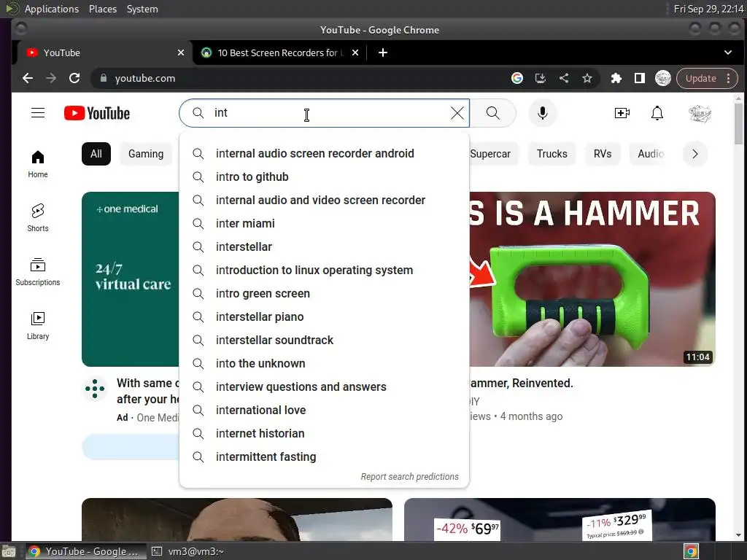The image size is (747, 560).
Task: Open the tab search dropdown arrow
Action: 727,52
